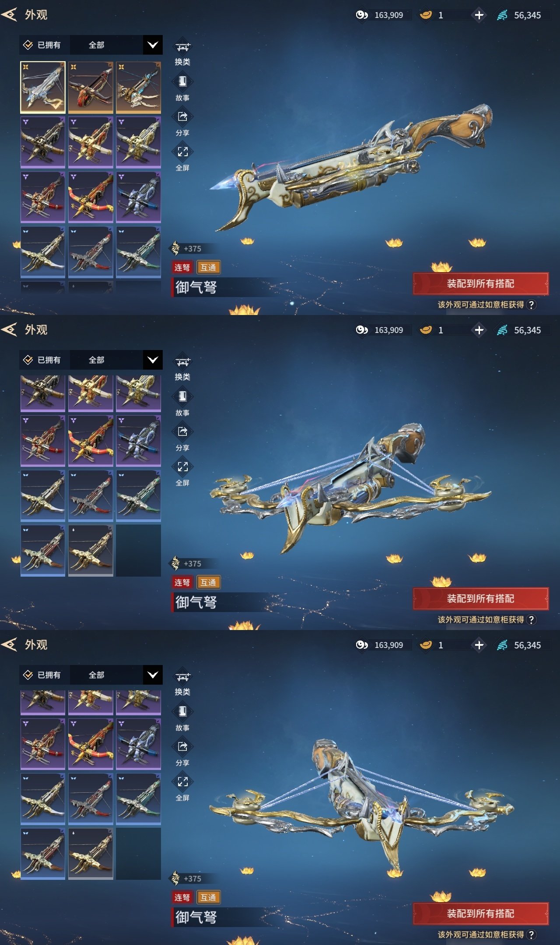
Task: Click the plus icon beside ingots in the second screen
Action: [x=479, y=330]
